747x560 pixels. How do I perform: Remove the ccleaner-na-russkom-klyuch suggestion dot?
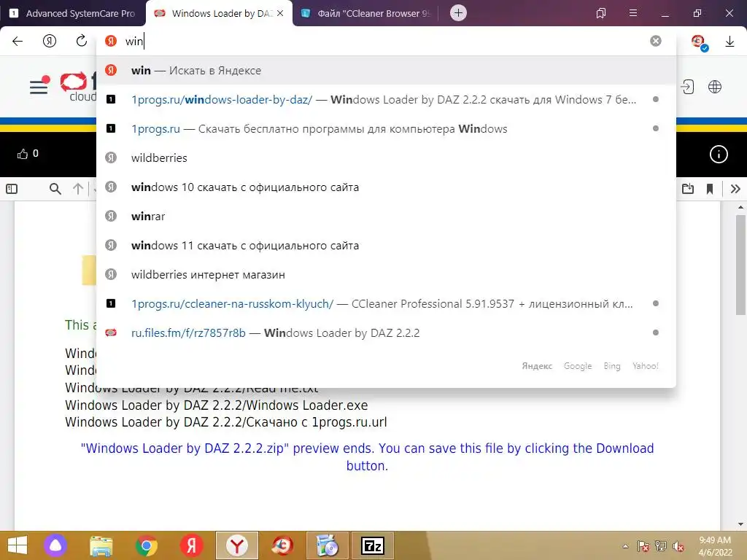pos(656,303)
